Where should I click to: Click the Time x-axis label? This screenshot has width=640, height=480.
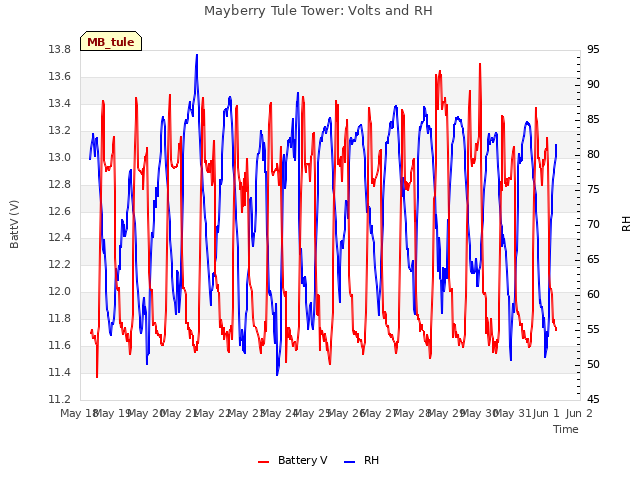tap(566, 429)
